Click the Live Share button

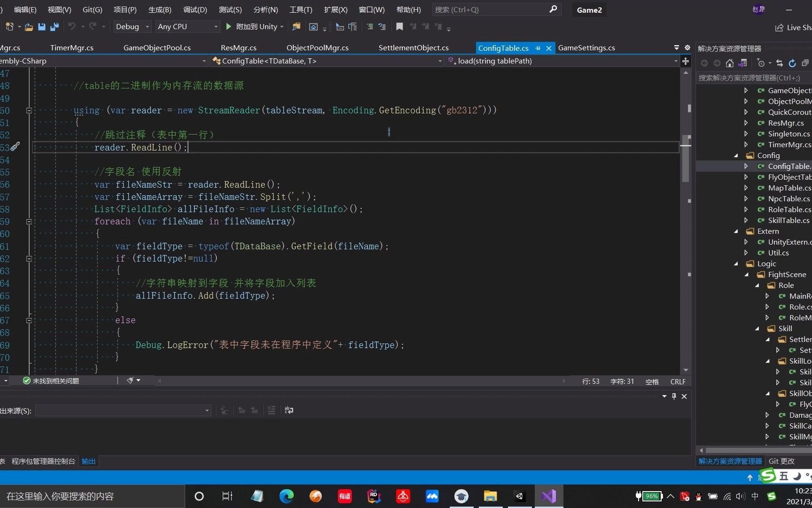[x=794, y=27]
